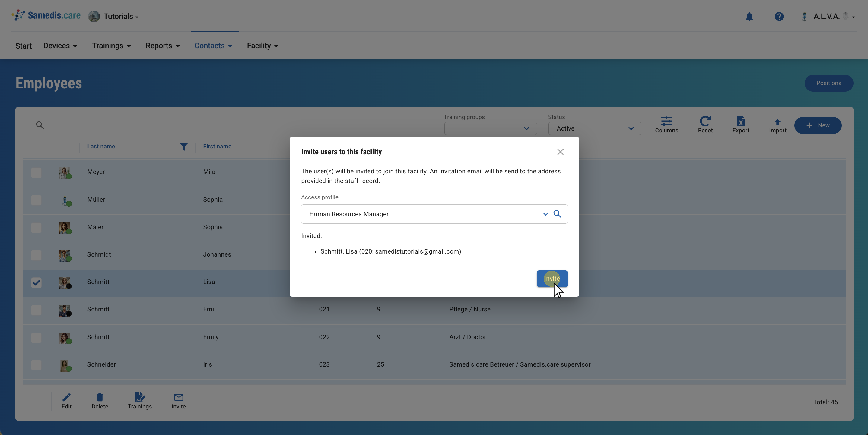Uncheck the Lisa Schmitt row checkbox

tap(37, 282)
